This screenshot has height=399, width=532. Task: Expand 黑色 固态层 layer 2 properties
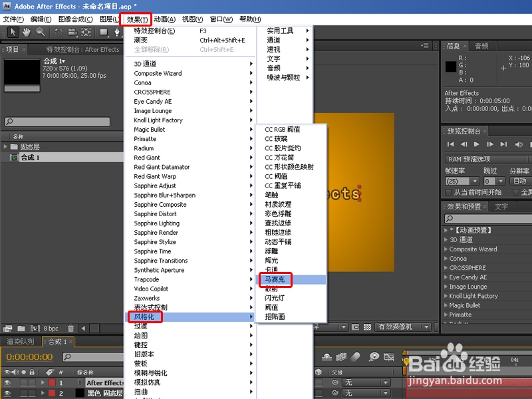coord(43,393)
